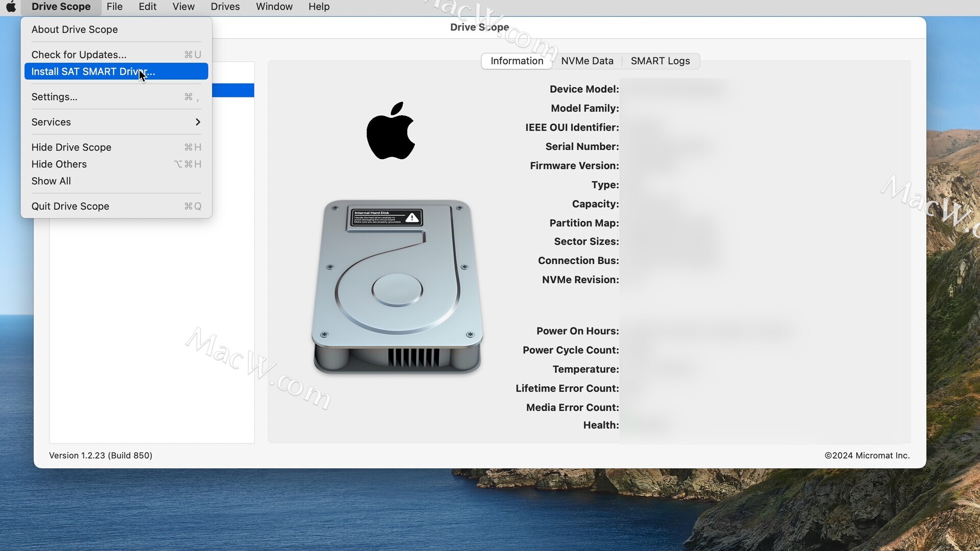Screen dimensions: 980x551
Task: Quit Drive Scope via menu
Action: [x=70, y=206]
